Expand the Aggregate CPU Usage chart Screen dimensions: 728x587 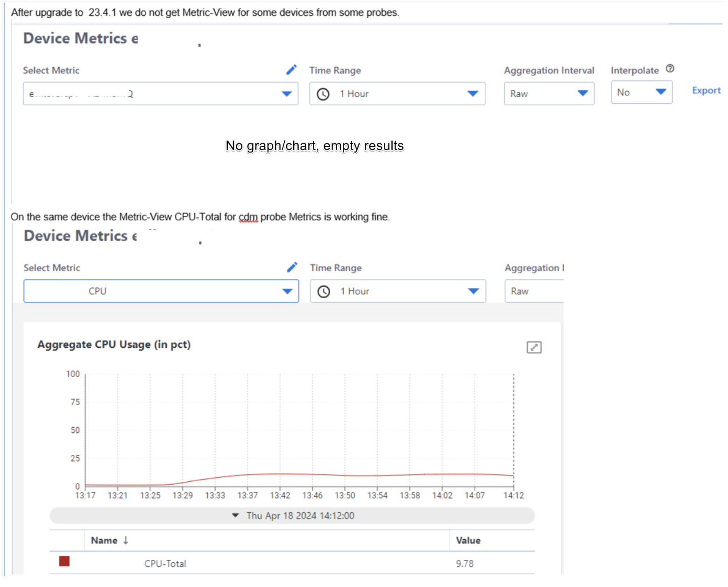coord(534,347)
